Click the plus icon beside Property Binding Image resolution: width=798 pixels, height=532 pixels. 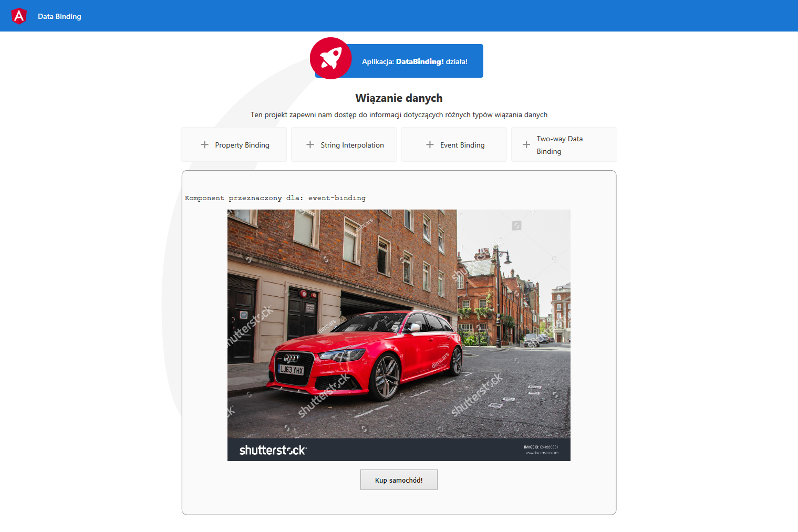click(x=205, y=144)
